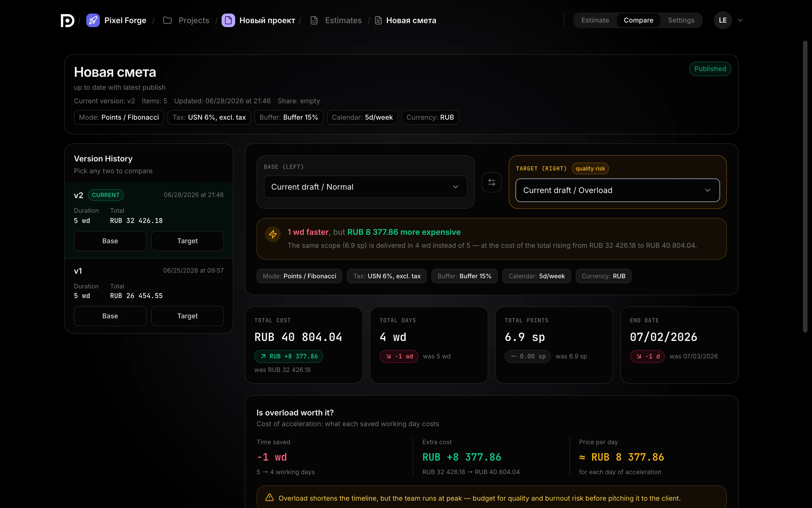Click the app logo in the breadcrumb
This screenshot has width=812, height=508.
click(x=67, y=21)
